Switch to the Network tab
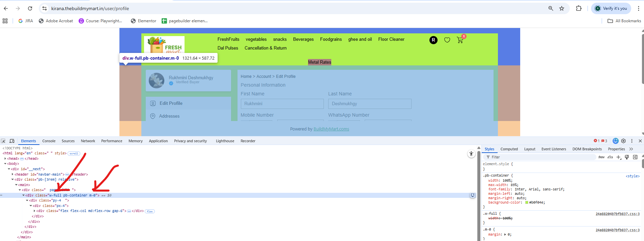Image resolution: width=644 pixels, height=241 pixels. 88,141
